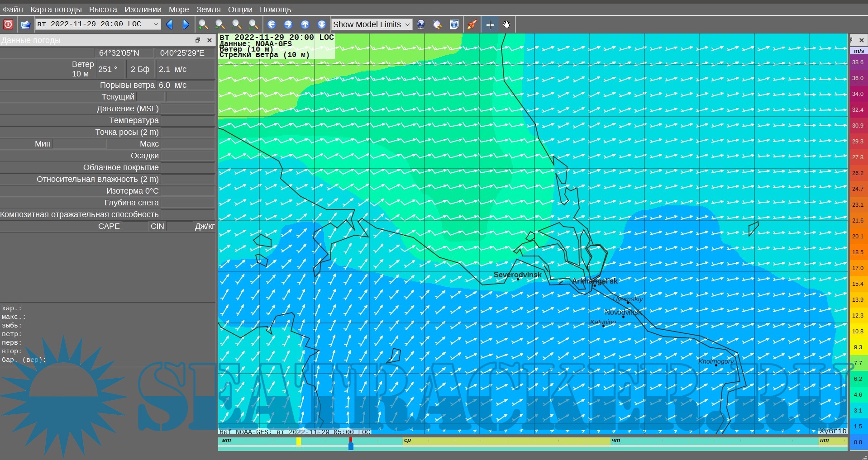Enable the hand pan mode
The height and width of the screenshot is (460, 868).
[506, 24]
